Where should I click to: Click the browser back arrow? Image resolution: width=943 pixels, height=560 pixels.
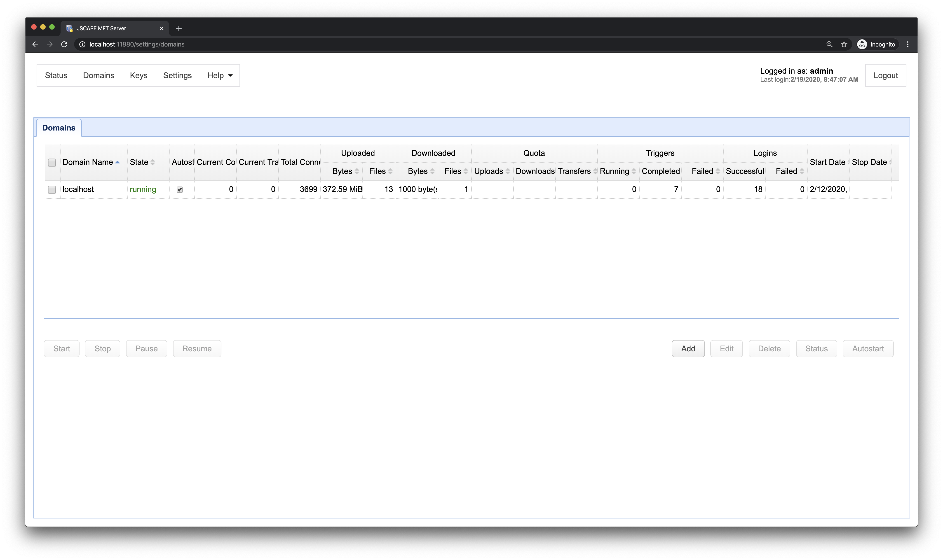(x=35, y=44)
